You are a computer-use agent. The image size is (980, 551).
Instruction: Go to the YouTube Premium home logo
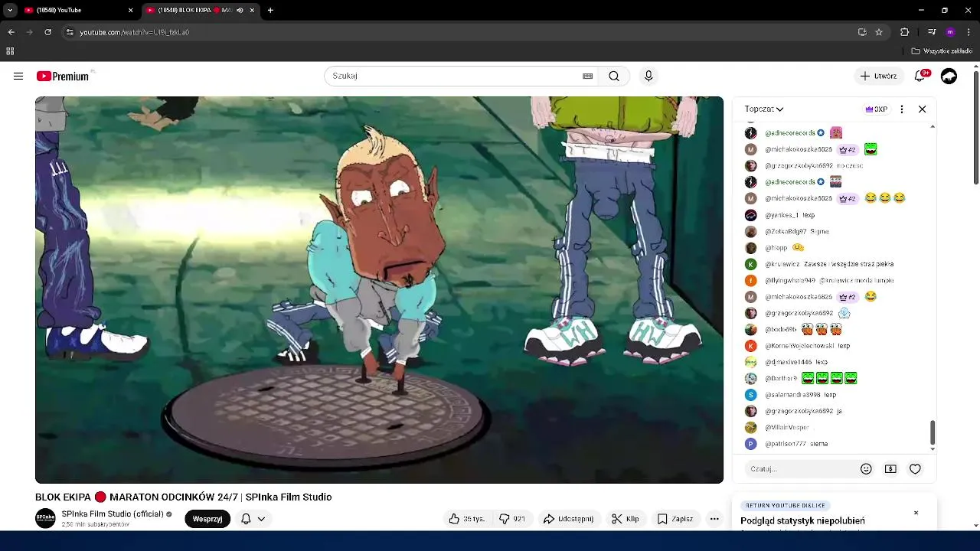63,76
